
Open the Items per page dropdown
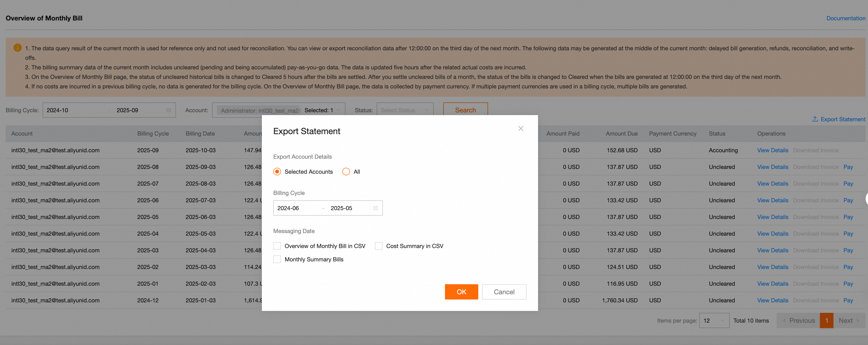[714, 320]
